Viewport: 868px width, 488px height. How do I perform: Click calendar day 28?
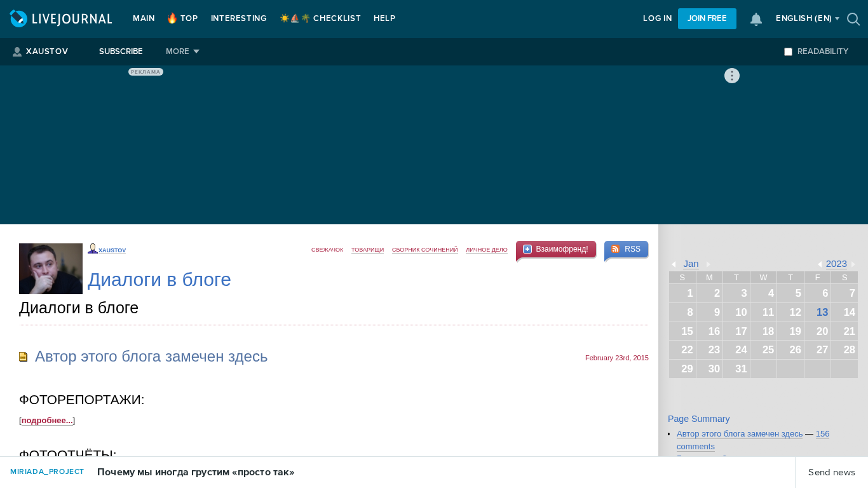(x=844, y=349)
